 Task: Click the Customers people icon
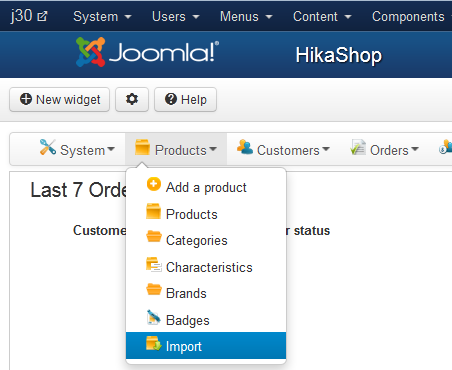(x=245, y=147)
